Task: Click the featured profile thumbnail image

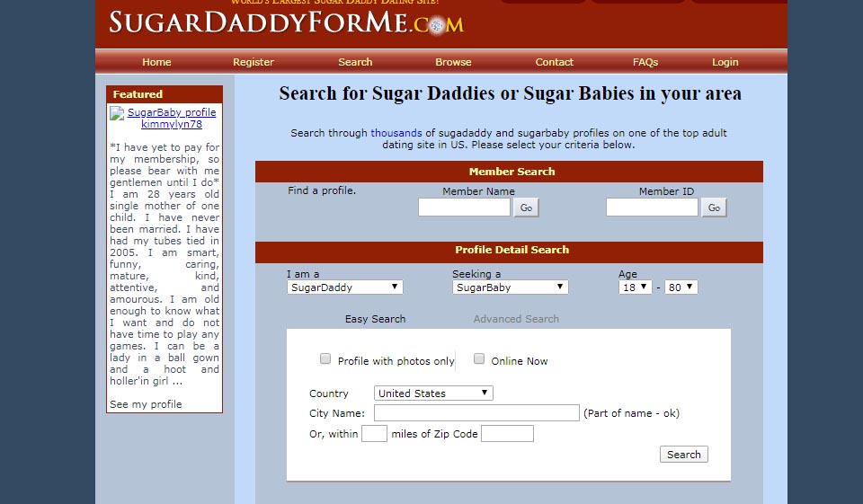Action: [x=117, y=113]
